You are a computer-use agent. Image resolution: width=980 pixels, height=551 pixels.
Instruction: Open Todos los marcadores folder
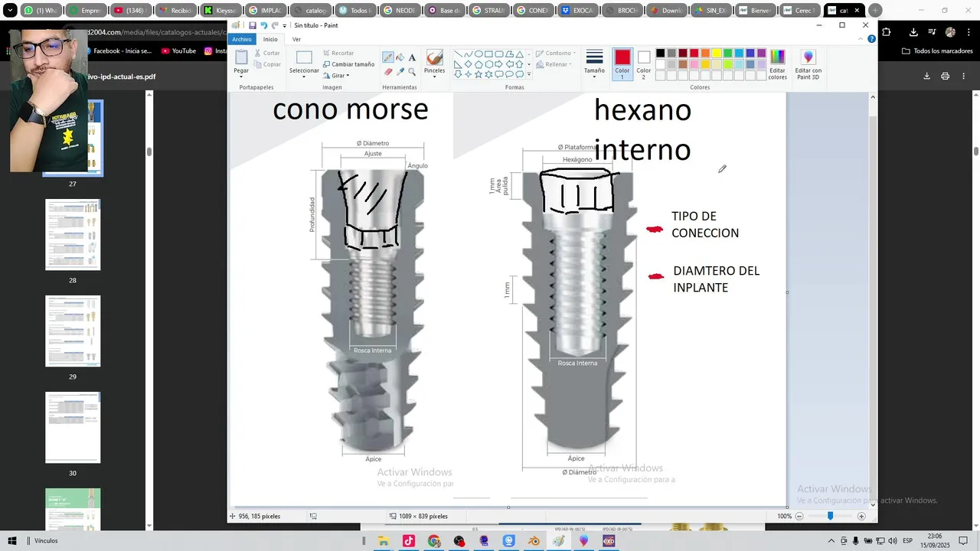938,51
